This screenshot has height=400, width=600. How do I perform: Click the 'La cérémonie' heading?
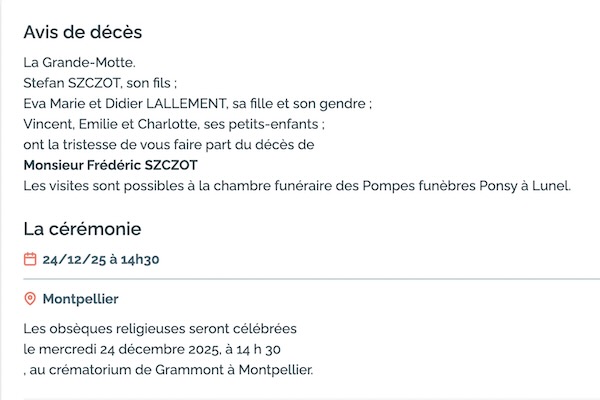pos(82,229)
